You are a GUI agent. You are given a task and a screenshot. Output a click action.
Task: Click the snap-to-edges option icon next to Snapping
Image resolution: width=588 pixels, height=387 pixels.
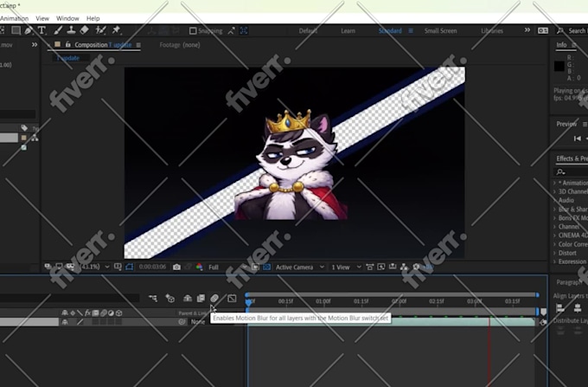click(232, 31)
